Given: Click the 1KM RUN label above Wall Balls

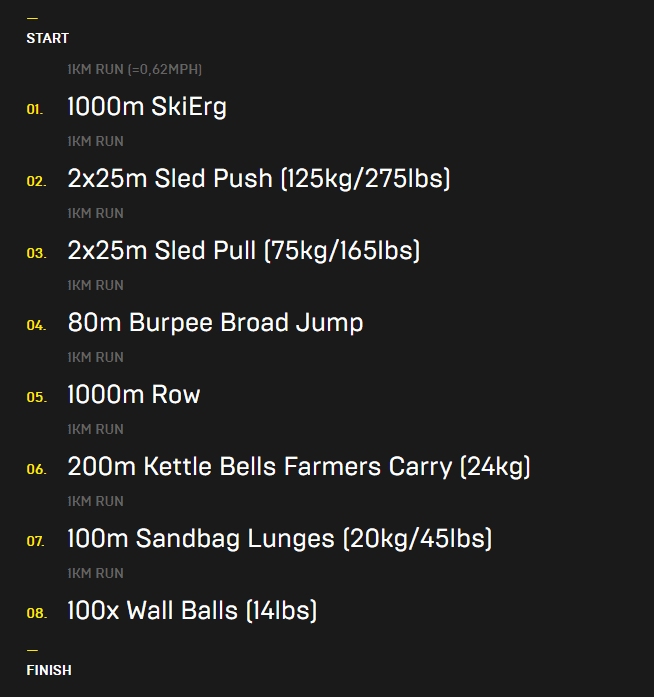Looking at the screenshot, I should click(x=96, y=573).
